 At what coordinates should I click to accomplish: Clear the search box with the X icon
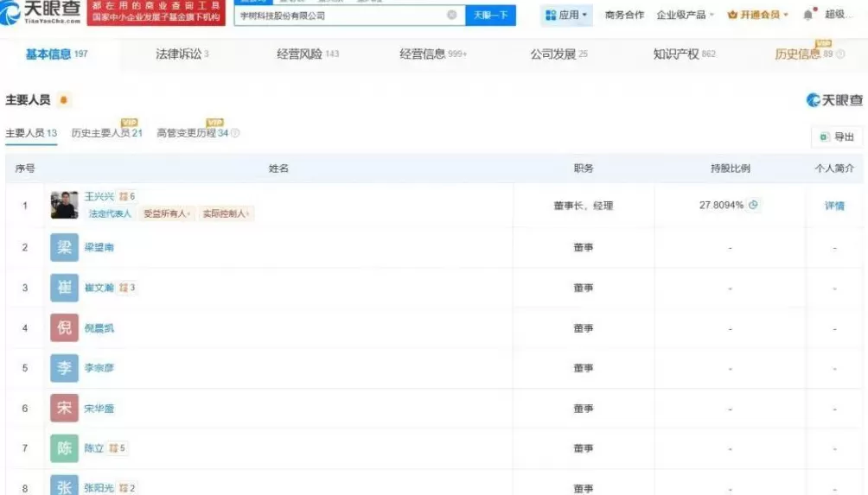(x=451, y=15)
